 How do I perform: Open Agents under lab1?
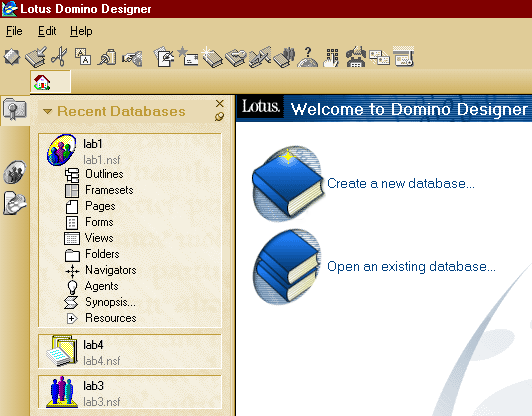[x=101, y=286]
